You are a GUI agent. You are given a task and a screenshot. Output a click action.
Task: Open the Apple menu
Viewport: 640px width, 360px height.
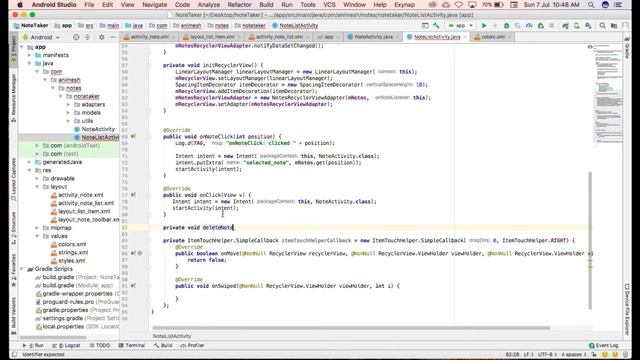(20, 5)
